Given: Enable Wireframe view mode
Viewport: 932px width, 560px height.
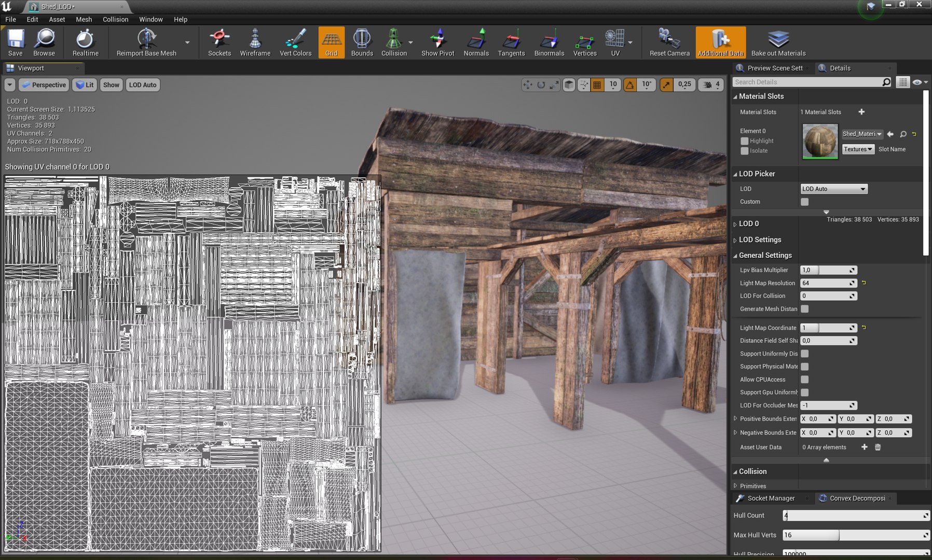Looking at the screenshot, I should (255, 43).
